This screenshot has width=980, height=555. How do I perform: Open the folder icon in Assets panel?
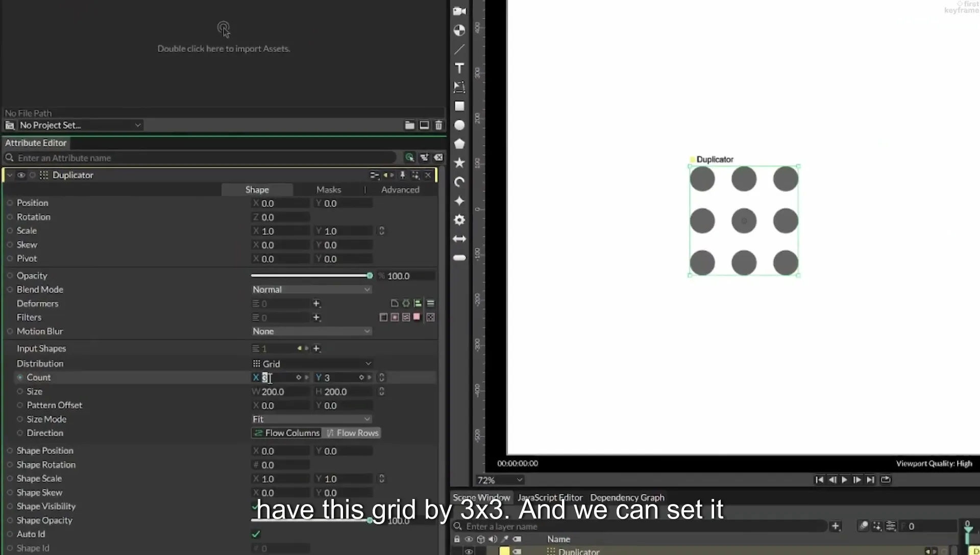click(x=409, y=125)
